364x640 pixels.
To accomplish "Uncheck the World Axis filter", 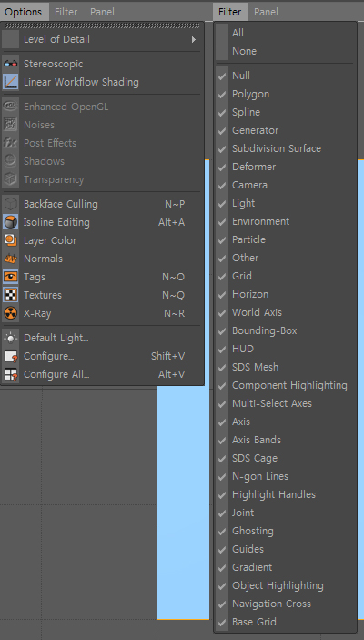I will click(x=222, y=312).
